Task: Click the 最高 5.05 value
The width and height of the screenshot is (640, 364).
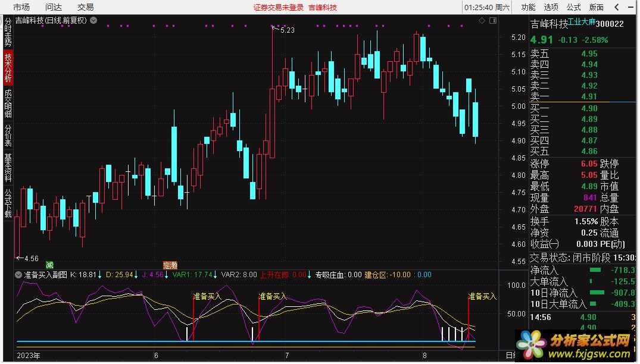Action: pos(589,175)
